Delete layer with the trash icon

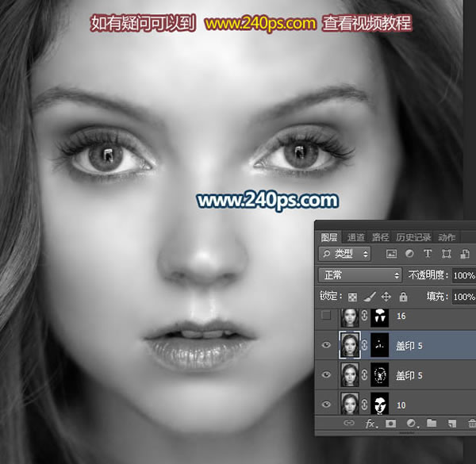[x=472, y=423]
